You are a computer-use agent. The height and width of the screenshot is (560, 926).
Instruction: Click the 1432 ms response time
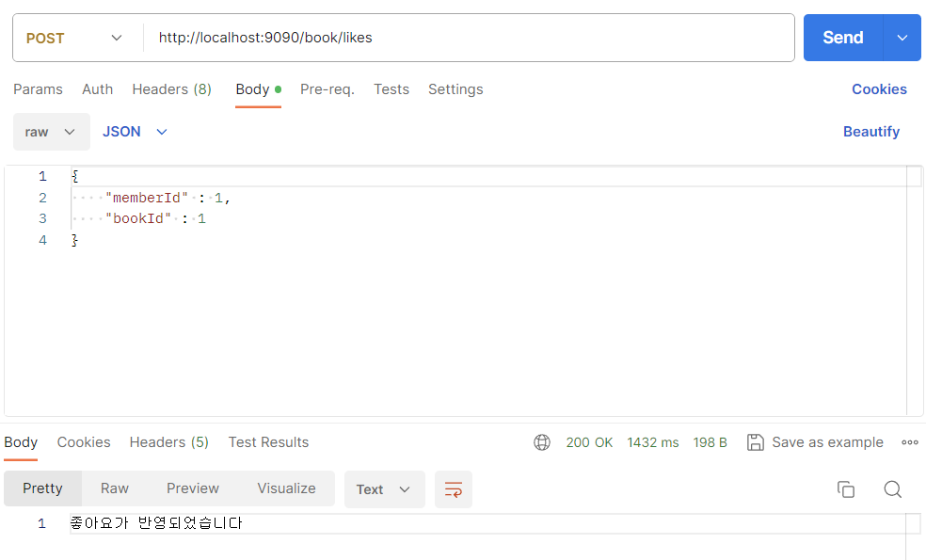pos(652,442)
